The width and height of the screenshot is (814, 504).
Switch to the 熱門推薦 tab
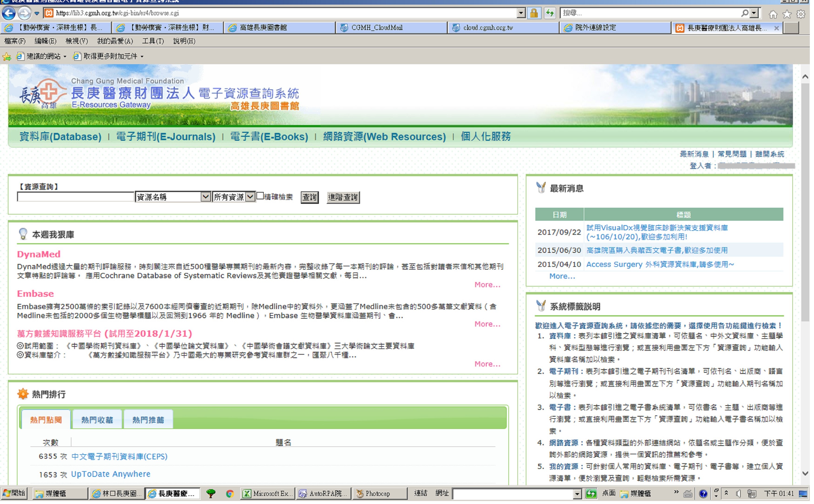[x=149, y=420]
